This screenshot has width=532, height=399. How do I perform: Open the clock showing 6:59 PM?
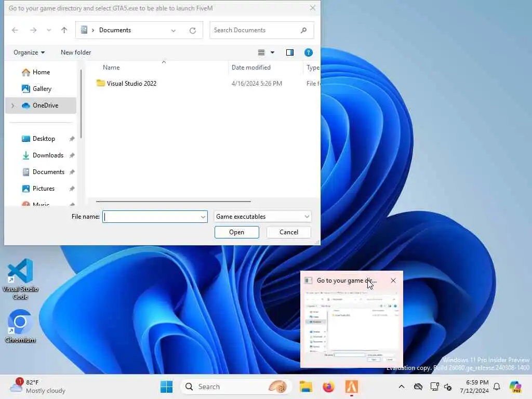click(474, 387)
